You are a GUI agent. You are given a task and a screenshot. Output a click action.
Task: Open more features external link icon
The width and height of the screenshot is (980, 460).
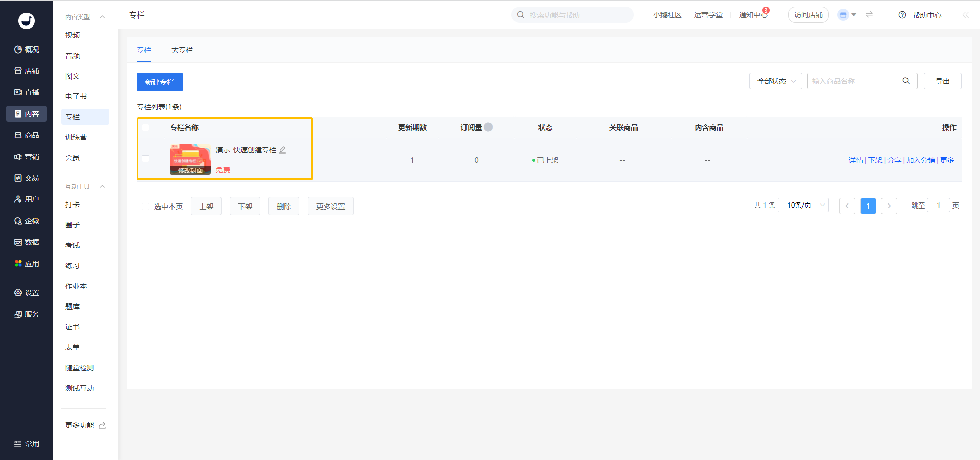(x=102, y=425)
